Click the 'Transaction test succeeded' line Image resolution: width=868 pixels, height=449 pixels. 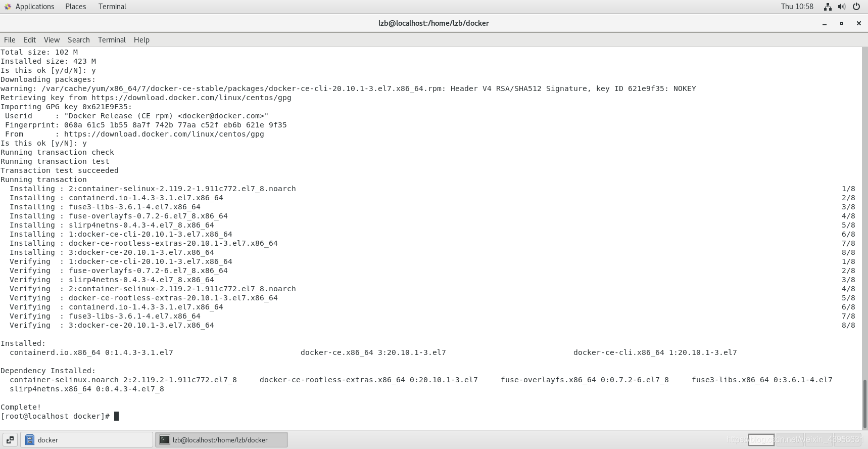(60, 170)
